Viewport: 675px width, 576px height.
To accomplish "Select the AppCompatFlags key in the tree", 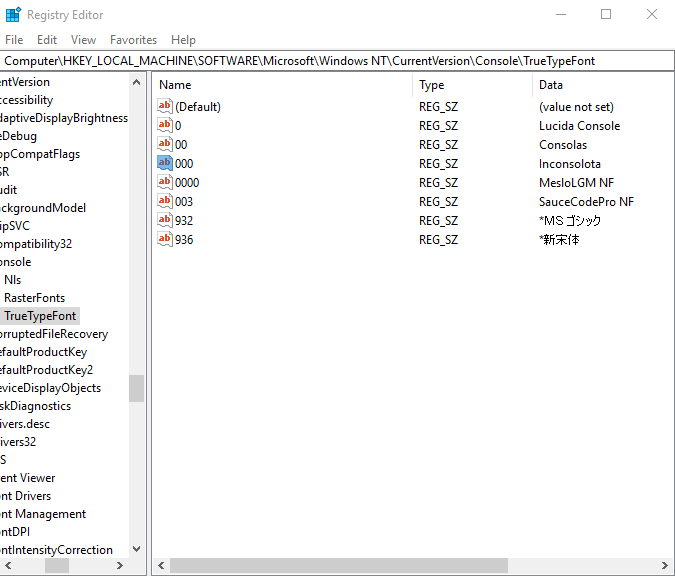I will coord(40,154).
